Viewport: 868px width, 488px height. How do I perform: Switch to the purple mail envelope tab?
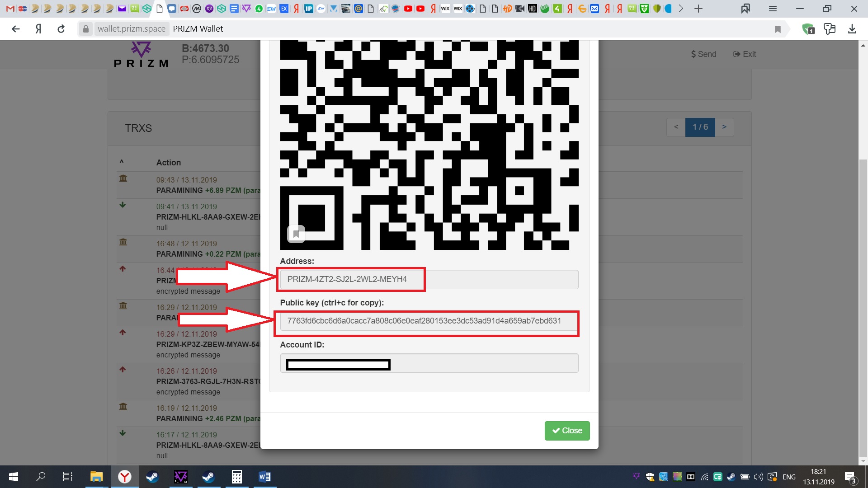coord(122,9)
